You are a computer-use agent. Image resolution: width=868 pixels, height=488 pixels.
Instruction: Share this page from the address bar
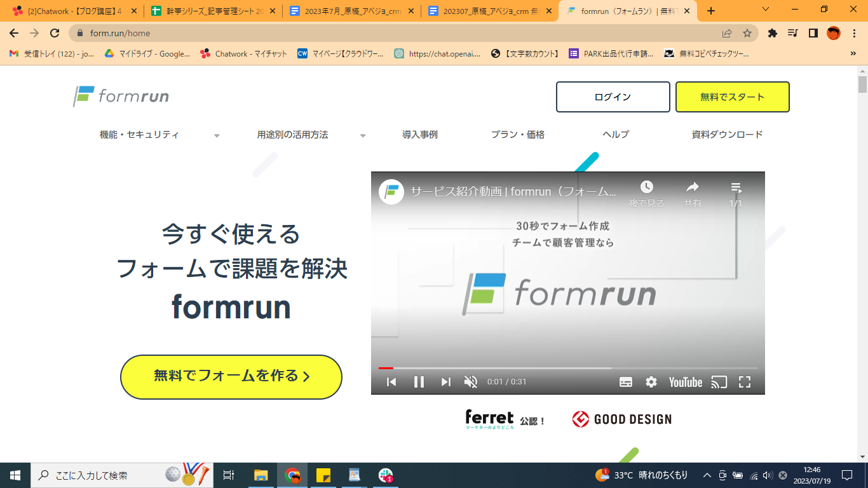(727, 33)
